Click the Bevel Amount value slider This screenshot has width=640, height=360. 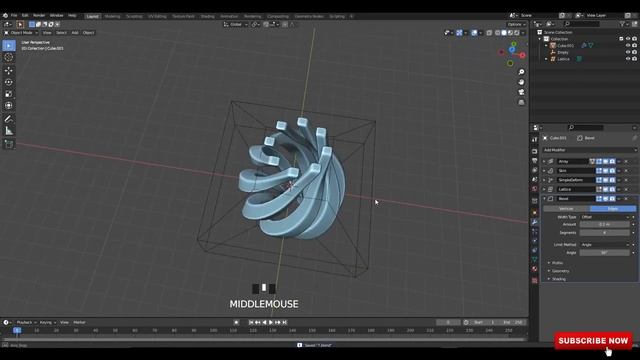[604, 224]
